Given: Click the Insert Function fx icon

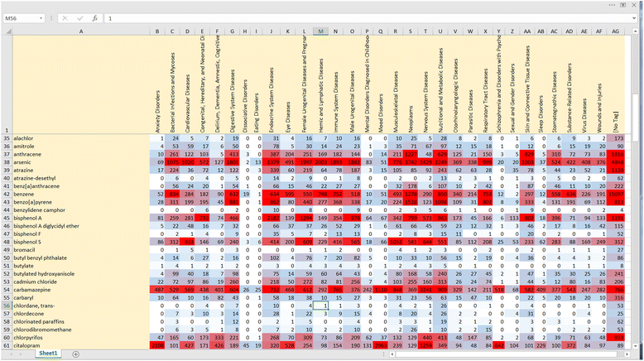Looking at the screenshot, I should pos(94,17).
